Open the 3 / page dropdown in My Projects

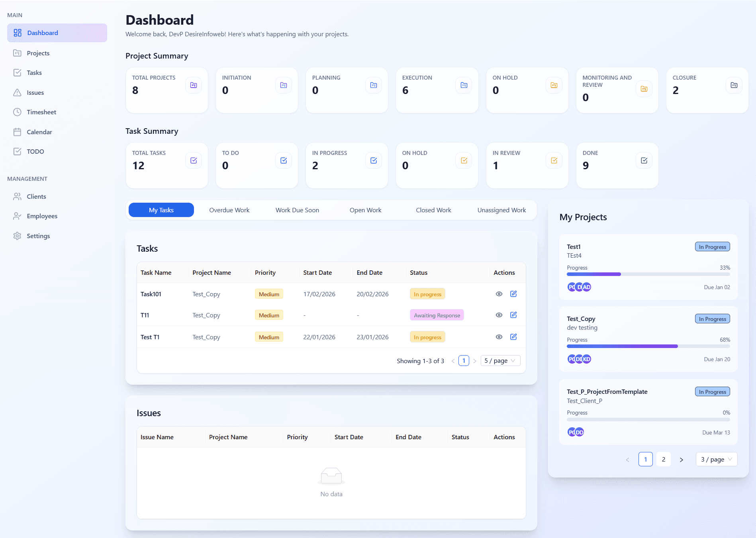point(716,460)
